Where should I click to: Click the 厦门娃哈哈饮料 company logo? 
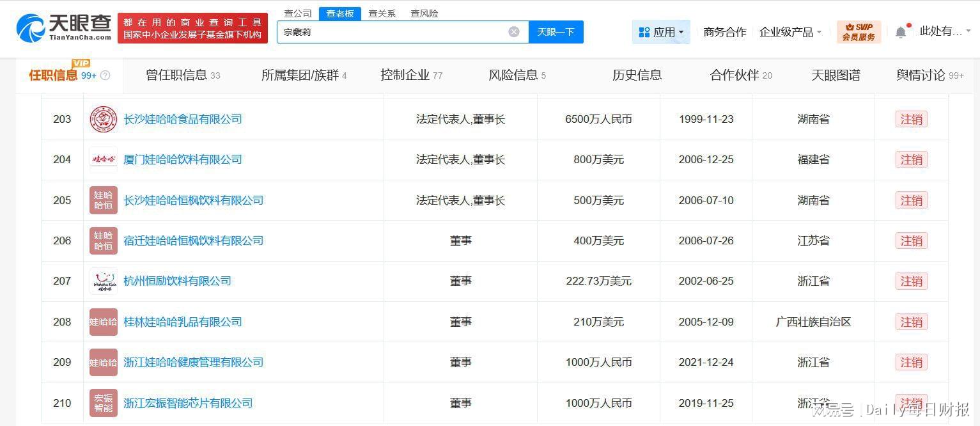pyautogui.click(x=103, y=160)
